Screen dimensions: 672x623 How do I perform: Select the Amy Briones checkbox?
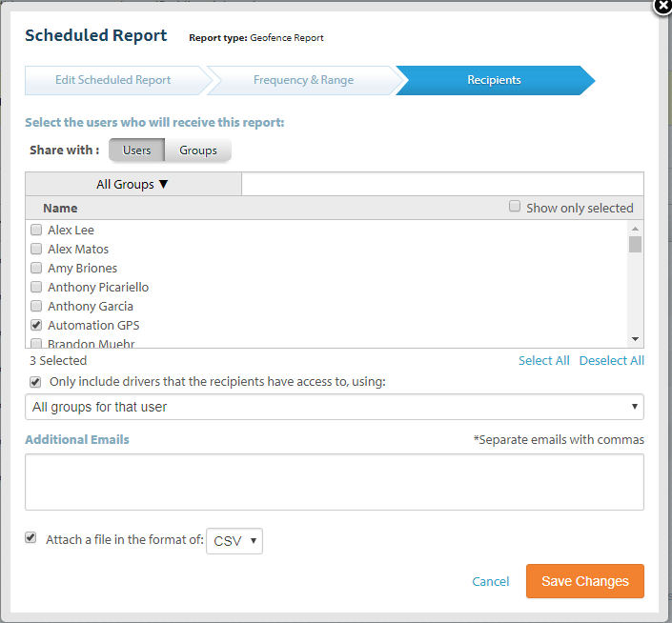tap(36, 268)
